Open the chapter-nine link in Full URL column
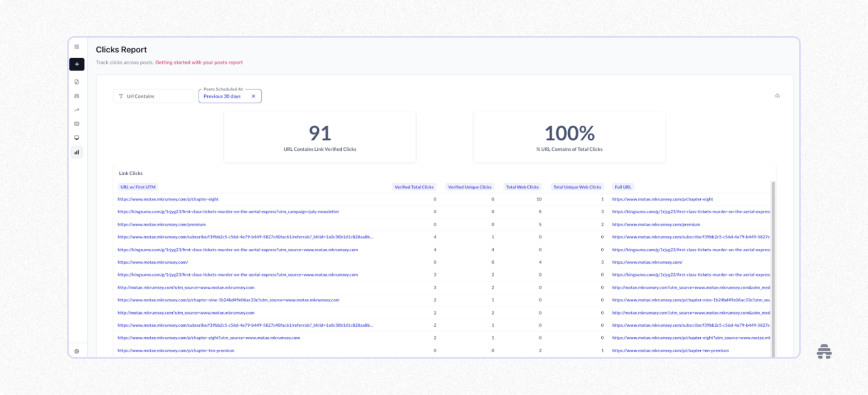868x395 pixels. click(x=691, y=300)
